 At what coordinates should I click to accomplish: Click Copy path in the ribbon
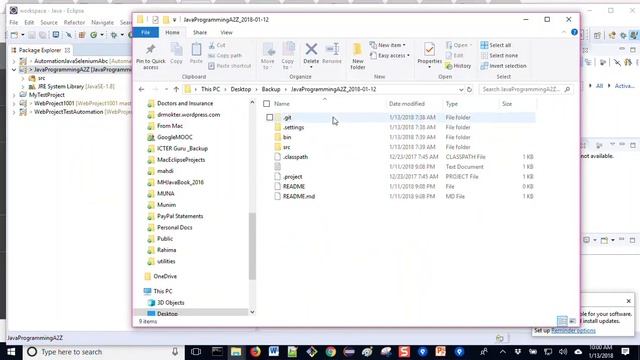(225, 56)
